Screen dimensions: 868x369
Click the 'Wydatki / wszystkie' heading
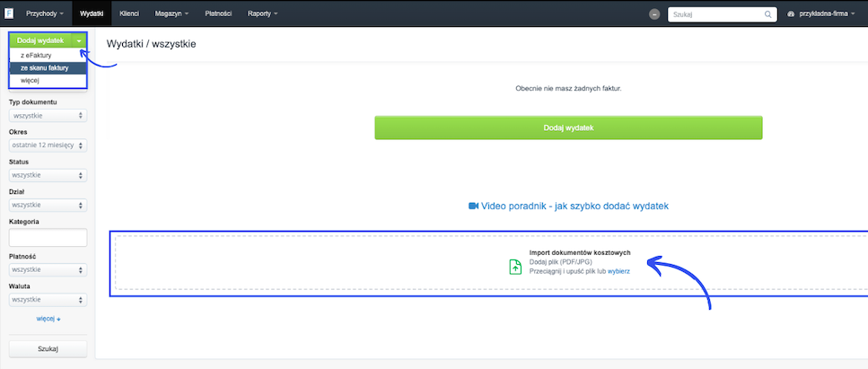pos(151,44)
